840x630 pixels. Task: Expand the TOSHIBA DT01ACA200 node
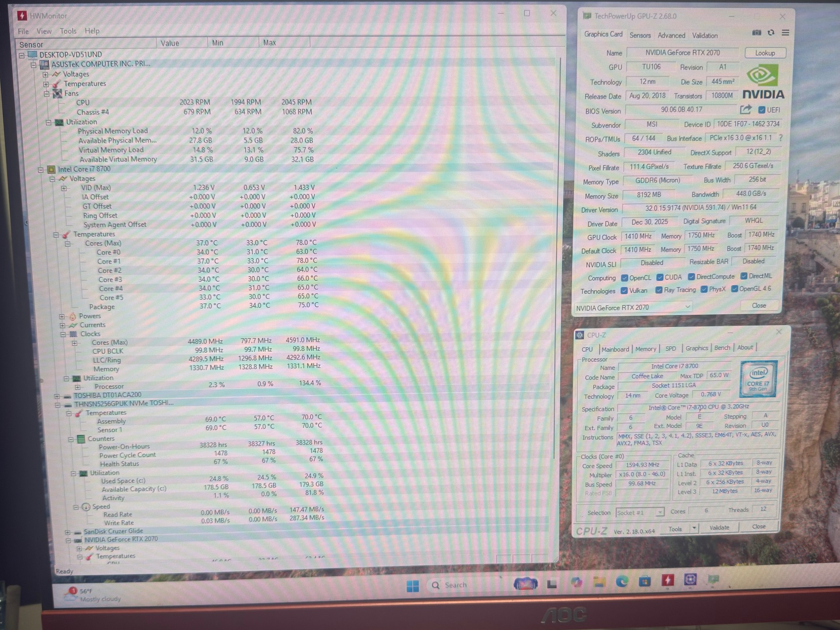click(x=57, y=396)
